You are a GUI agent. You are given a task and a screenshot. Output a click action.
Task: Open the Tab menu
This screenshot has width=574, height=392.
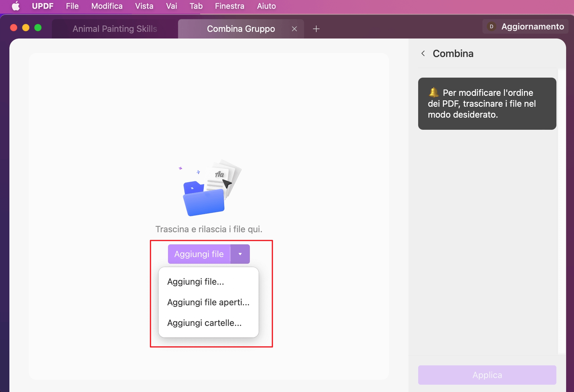(196, 6)
